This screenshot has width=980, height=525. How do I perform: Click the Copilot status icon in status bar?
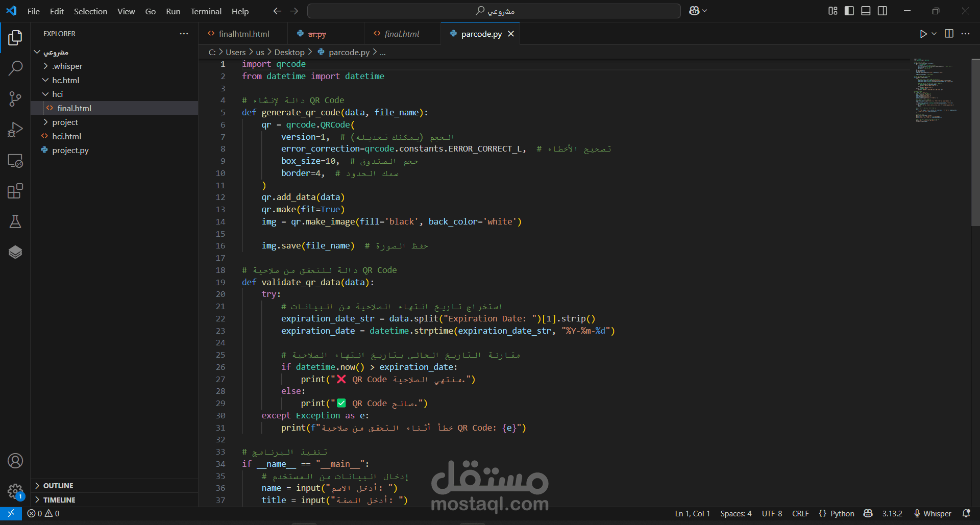tap(868, 514)
